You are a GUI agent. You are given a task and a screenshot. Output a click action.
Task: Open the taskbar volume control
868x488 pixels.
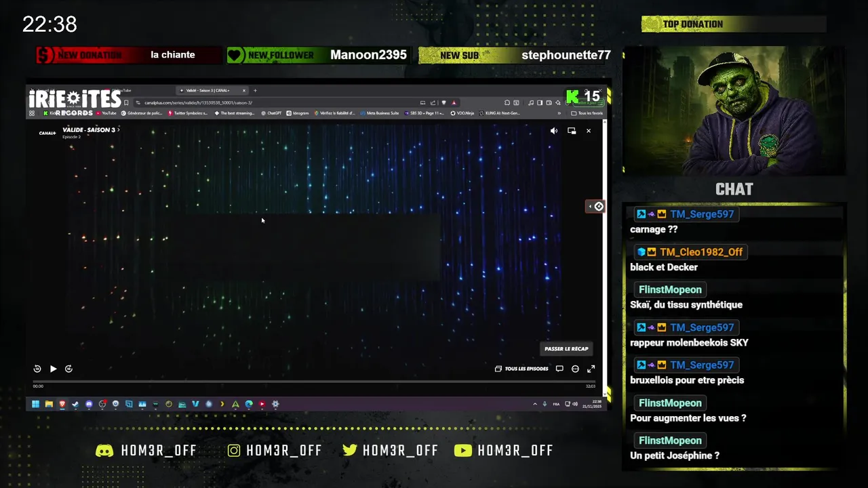[x=575, y=404]
